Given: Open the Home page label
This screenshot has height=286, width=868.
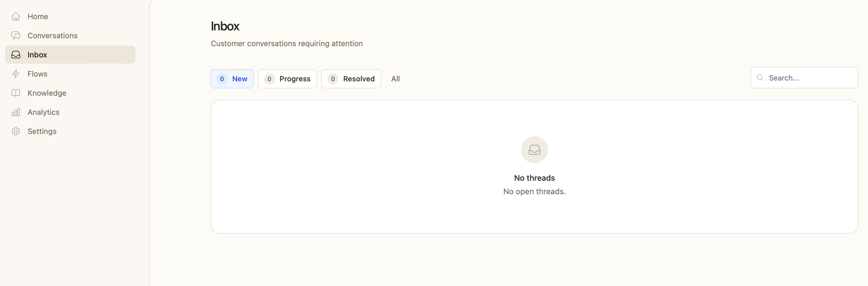Looking at the screenshot, I should [x=38, y=17].
